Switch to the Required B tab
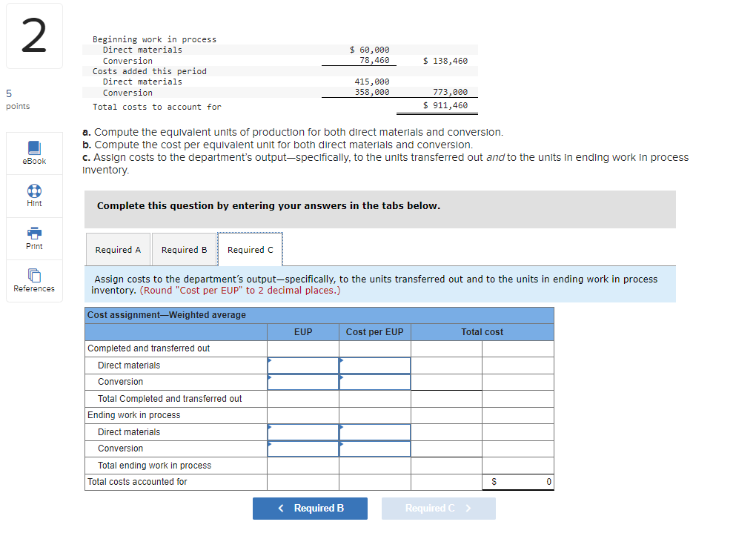This screenshot has height=536, width=756. [184, 249]
